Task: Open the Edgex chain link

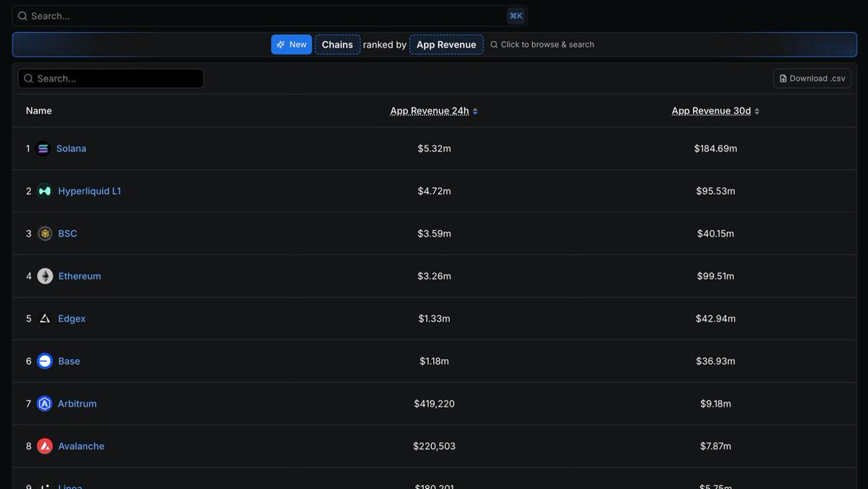Action: coord(72,318)
